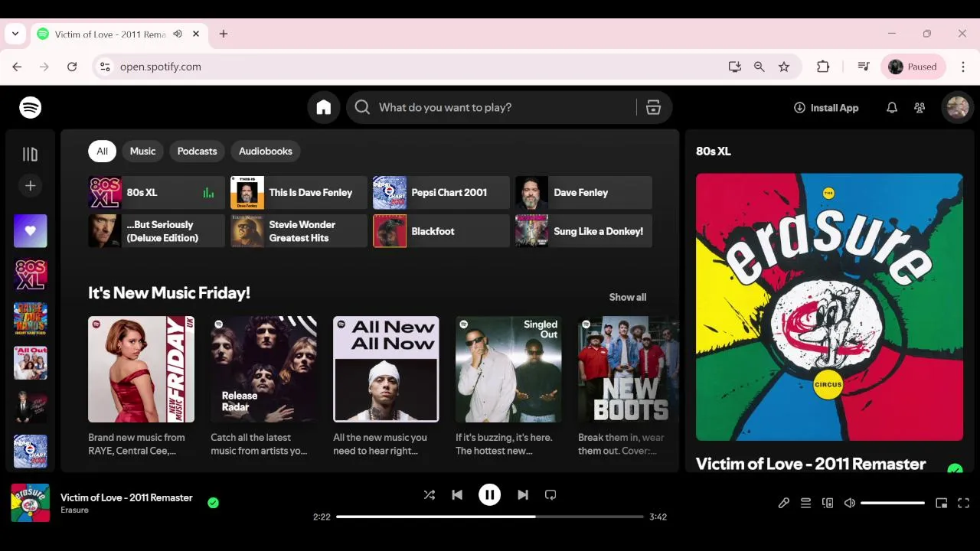
Task: Click the Install App download icon
Action: 799,108
